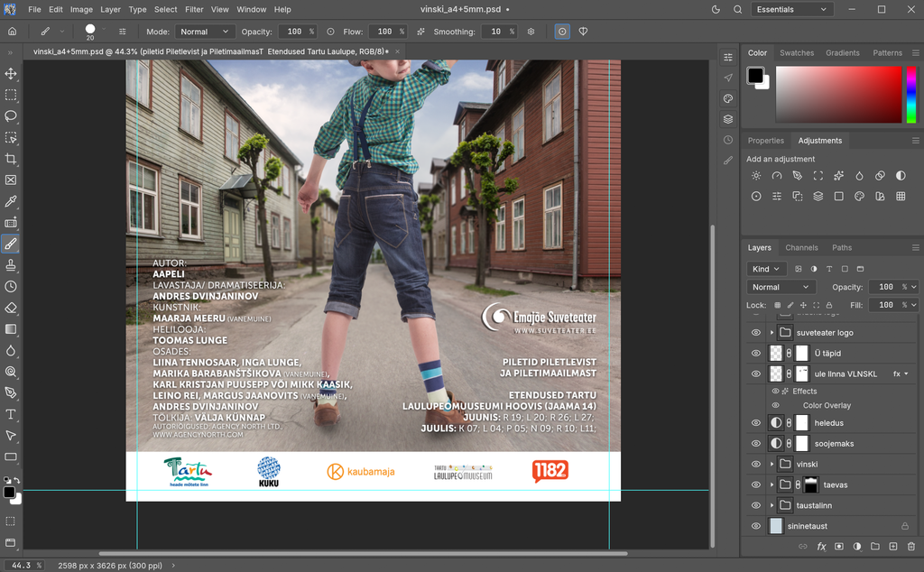Expand the taevas layer group
This screenshot has width=924, height=572.
(772, 484)
